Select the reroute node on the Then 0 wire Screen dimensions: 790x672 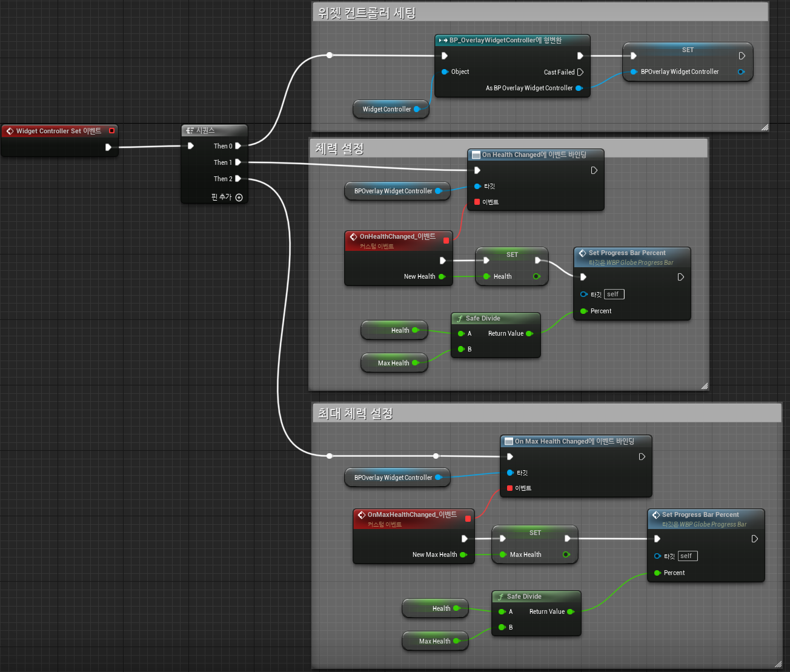click(x=330, y=55)
